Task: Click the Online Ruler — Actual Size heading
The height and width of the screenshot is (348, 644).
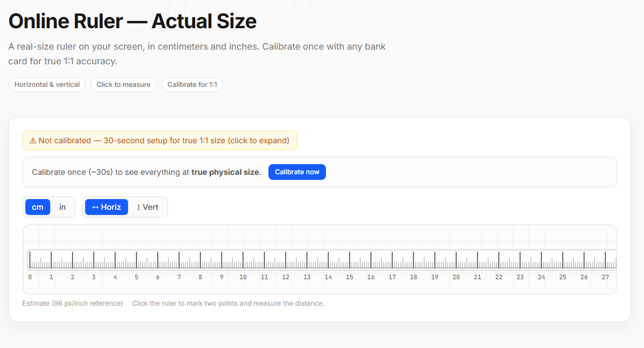Action: point(133,21)
